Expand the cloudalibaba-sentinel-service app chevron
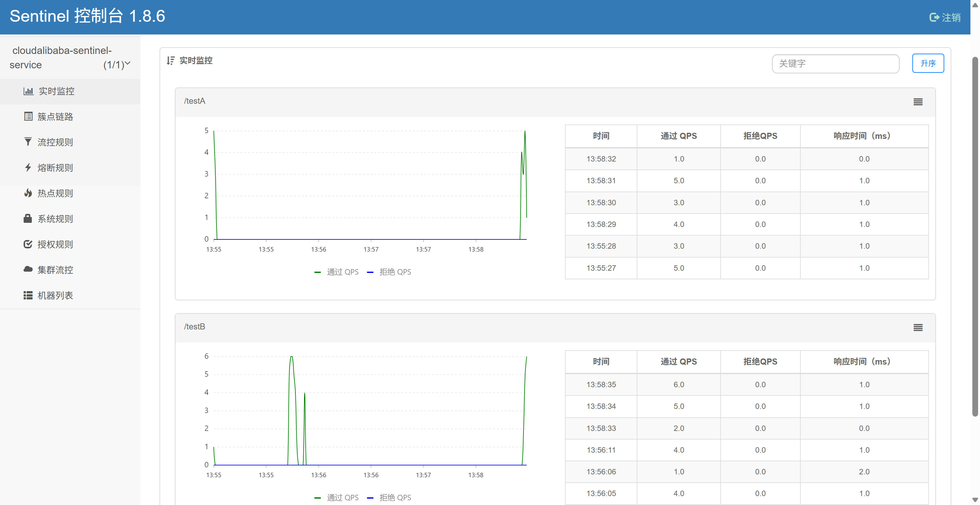 [128, 63]
